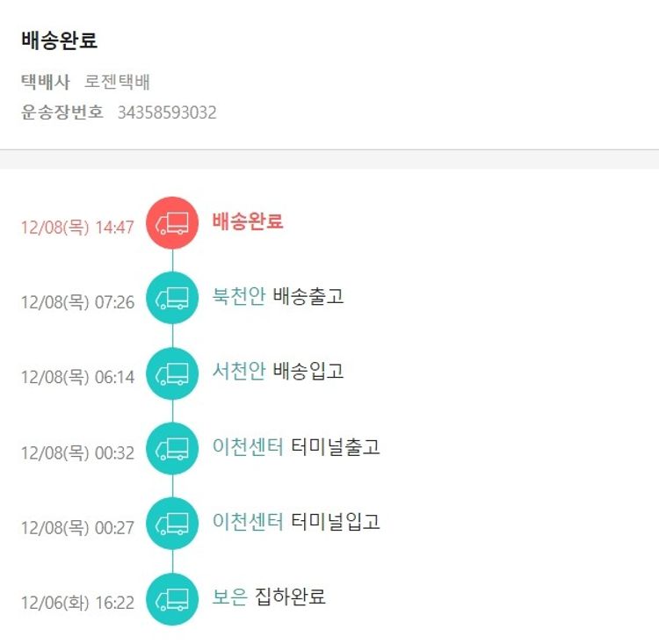Screen dimensions: 659x644
Task: Select the 12/08(목) 14:47 timestamp
Action: click(77, 228)
